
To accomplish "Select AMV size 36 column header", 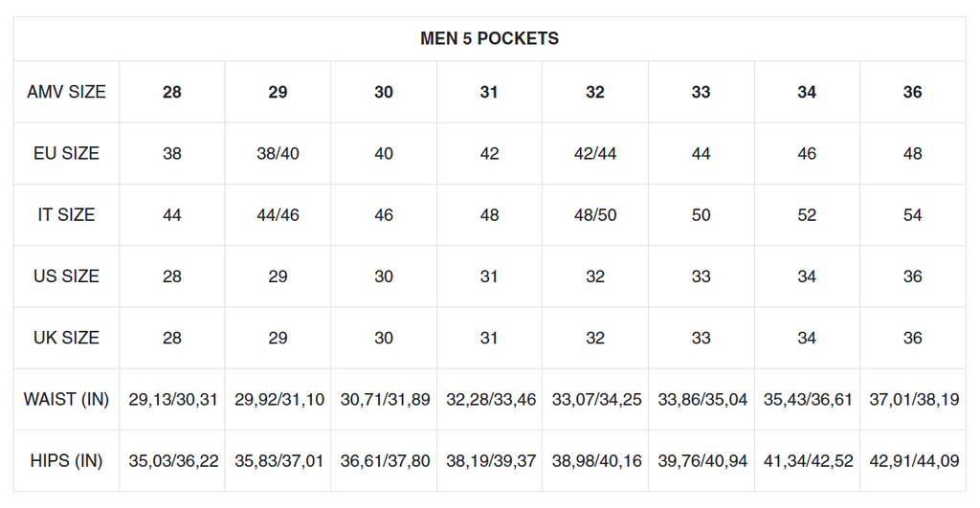I will (912, 93).
